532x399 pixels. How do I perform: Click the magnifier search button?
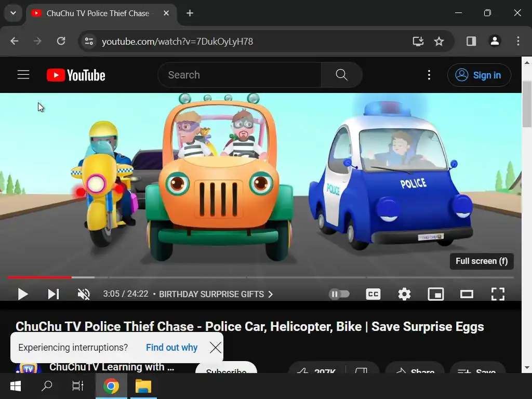[x=341, y=75]
